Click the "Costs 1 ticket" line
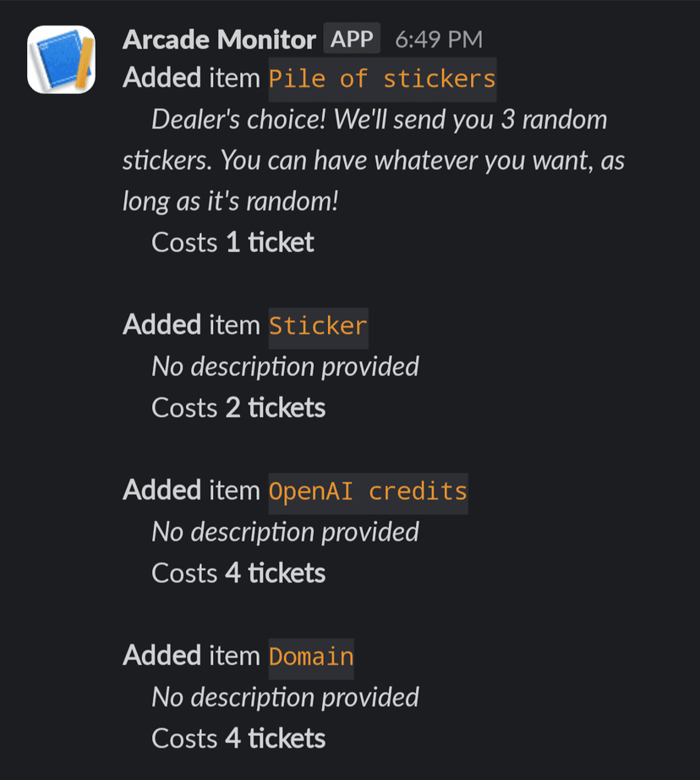 tap(232, 243)
